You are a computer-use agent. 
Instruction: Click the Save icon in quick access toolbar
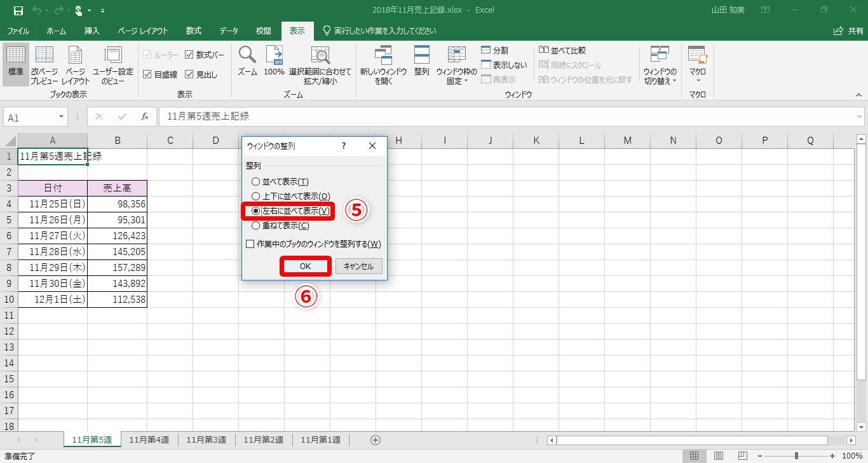(18, 10)
